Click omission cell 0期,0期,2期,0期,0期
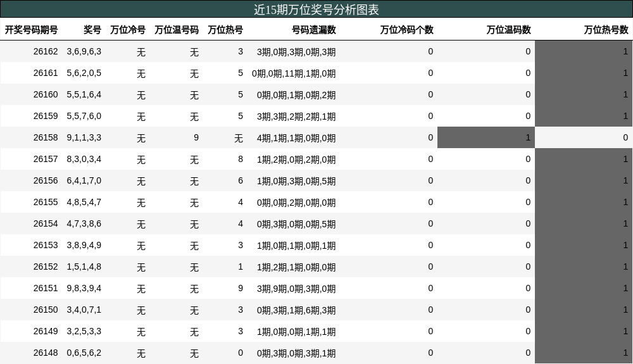Screen dimensions: 633x364 (296, 203)
